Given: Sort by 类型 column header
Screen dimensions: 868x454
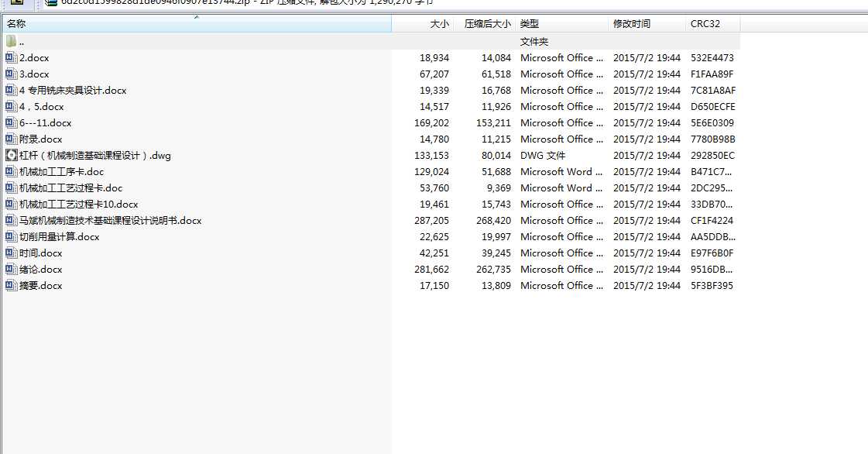Looking at the screenshot, I should click(x=562, y=24).
